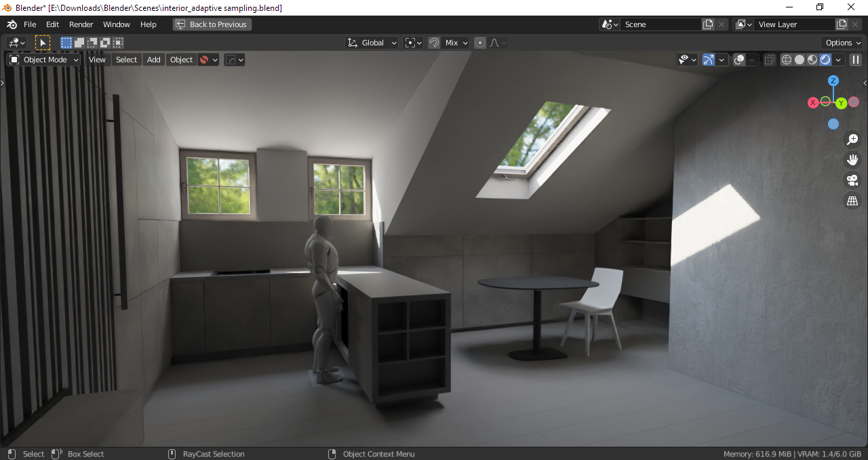Open the proportional editing falloff dropdown
Image resolution: width=868 pixels, height=460 pixels.
[x=498, y=43]
